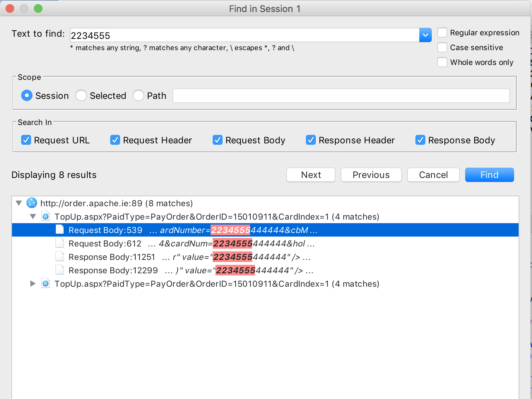Collapse the http://order.apache.ie:89 host node

pyautogui.click(x=19, y=203)
